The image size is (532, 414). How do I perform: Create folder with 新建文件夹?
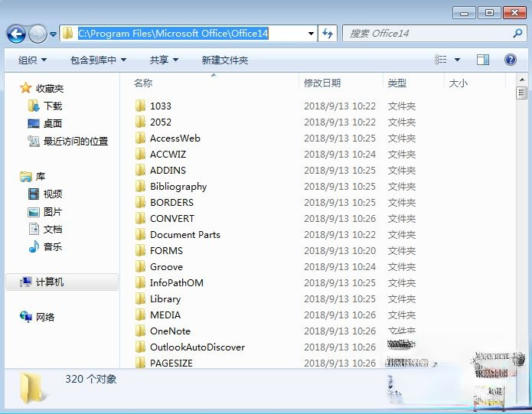pos(224,60)
